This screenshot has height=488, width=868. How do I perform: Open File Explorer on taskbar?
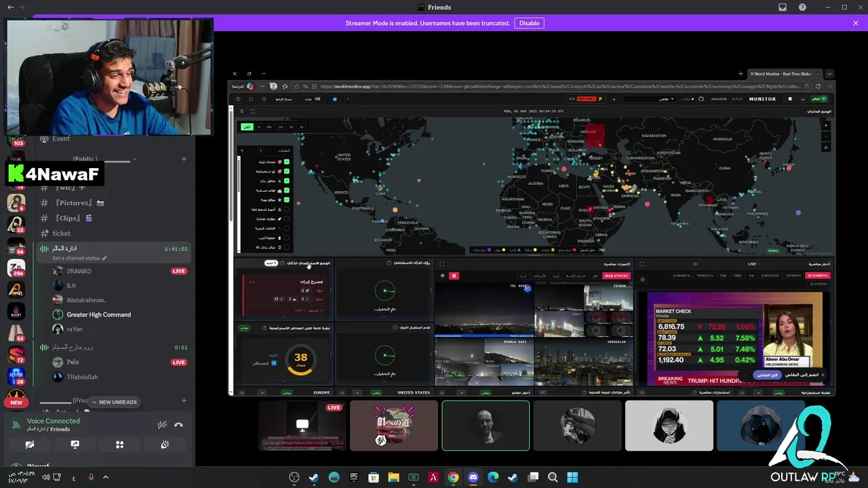(393, 477)
